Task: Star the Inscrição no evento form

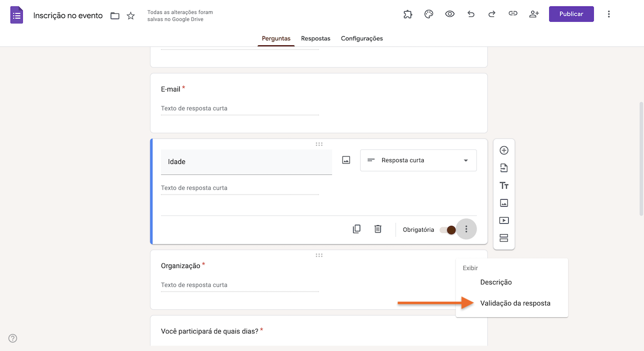Action: 130,16
